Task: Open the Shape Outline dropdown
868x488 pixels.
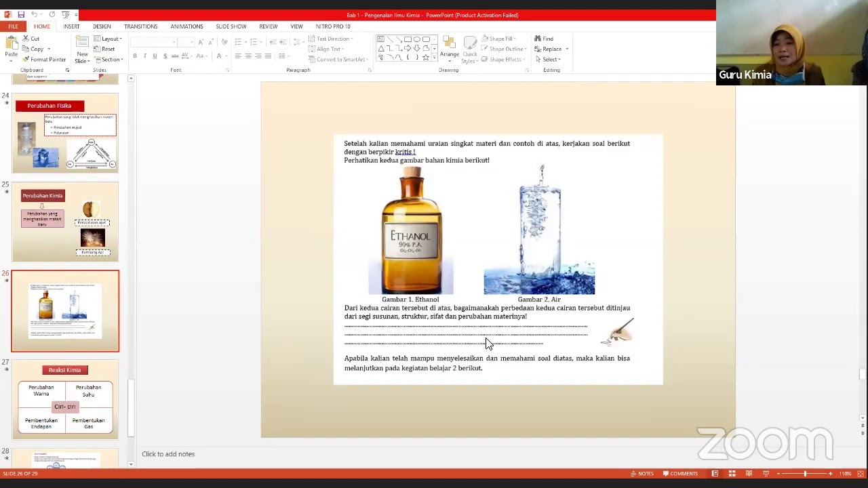Action: 505,49
